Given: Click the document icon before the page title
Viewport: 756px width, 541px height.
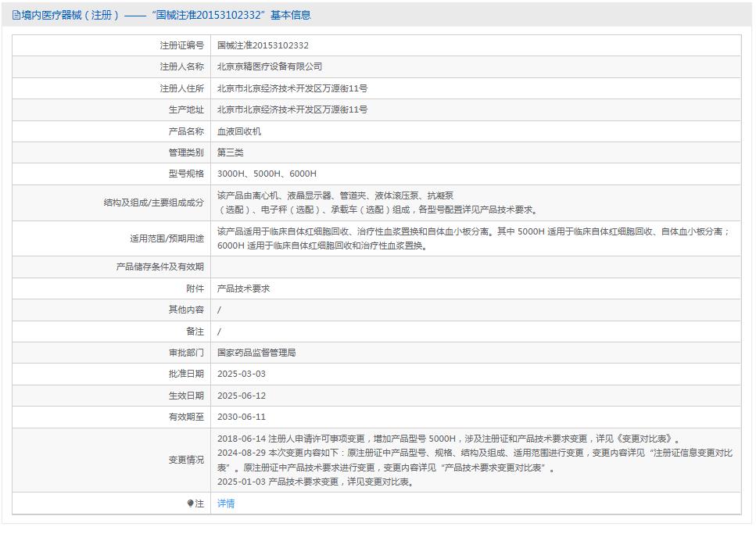Looking at the screenshot, I should pos(13,14).
